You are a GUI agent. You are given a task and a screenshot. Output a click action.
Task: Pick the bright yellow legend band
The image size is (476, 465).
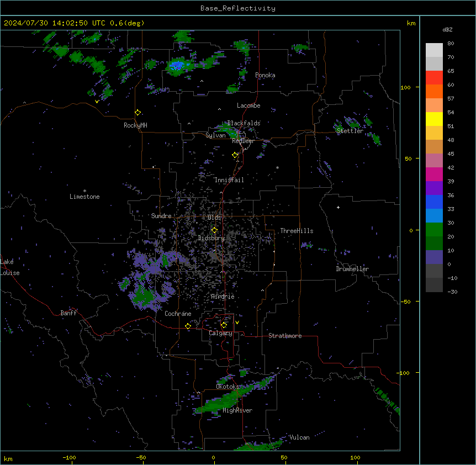[434, 119]
